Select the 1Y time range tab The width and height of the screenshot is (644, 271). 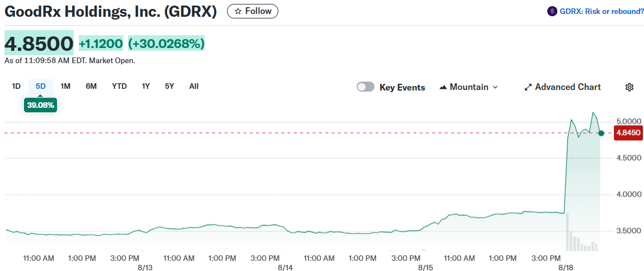[x=146, y=86]
